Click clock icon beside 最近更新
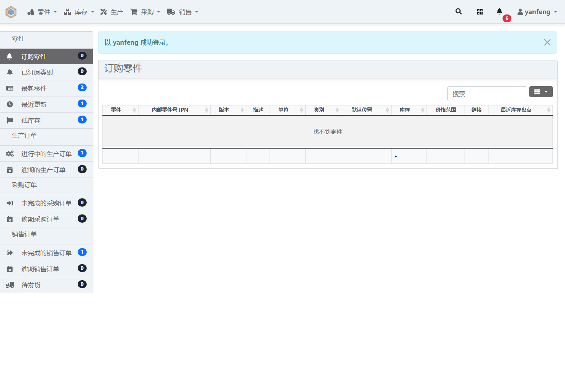This screenshot has height=392, width=565. pos(10,104)
